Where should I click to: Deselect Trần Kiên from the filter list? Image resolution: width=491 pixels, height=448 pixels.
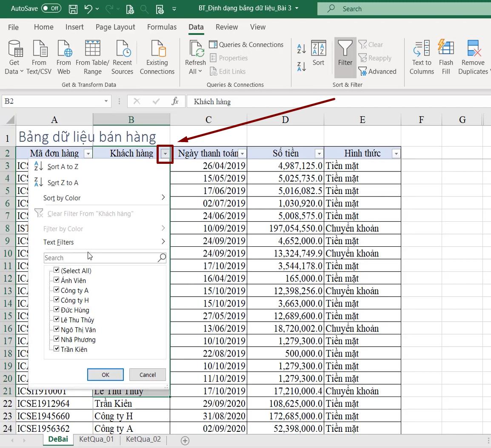(x=57, y=349)
